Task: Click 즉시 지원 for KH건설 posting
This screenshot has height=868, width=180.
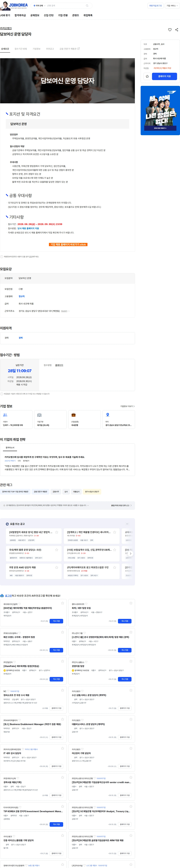Action: [x=56, y=621]
